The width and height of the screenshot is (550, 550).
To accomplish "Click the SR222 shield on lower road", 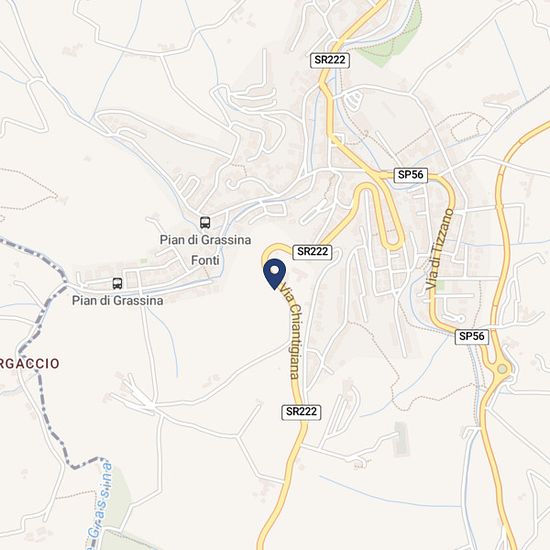I will (x=301, y=412).
